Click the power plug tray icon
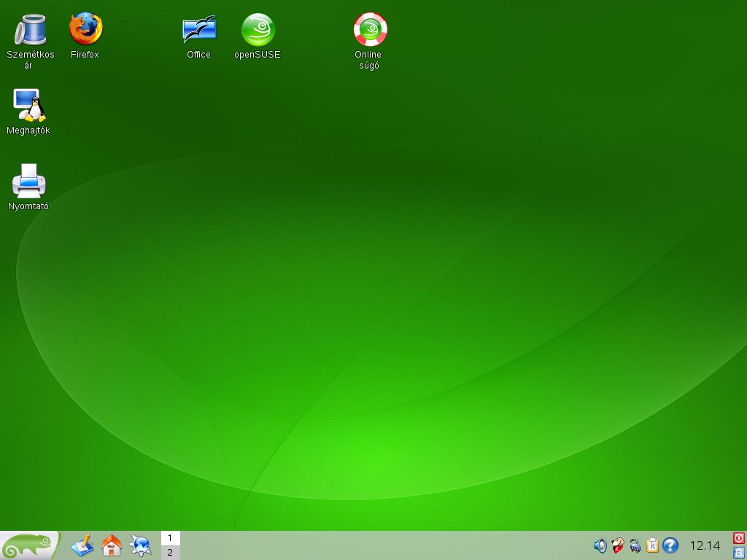The image size is (747, 560). (635, 545)
